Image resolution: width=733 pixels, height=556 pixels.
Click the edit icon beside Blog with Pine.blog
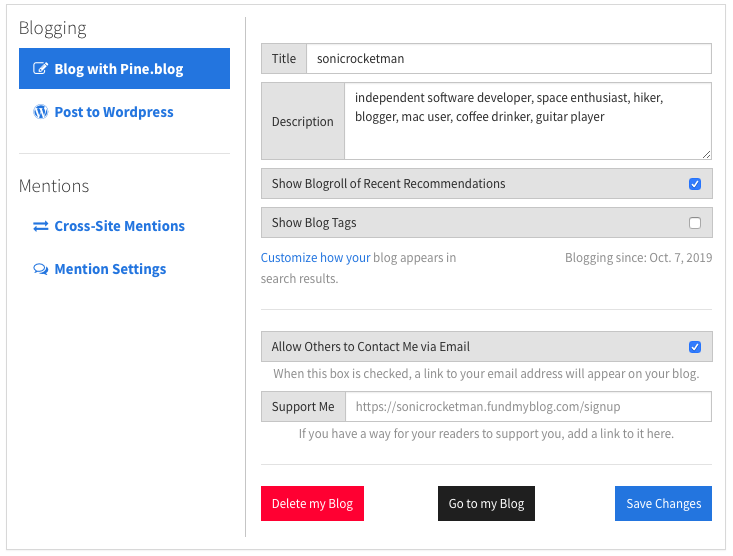click(40, 69)
